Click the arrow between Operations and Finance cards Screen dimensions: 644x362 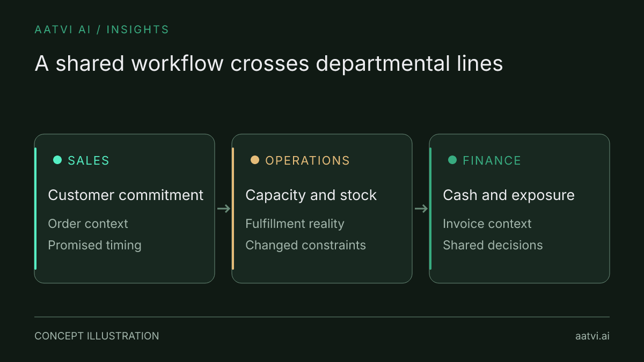pos(421,209)
